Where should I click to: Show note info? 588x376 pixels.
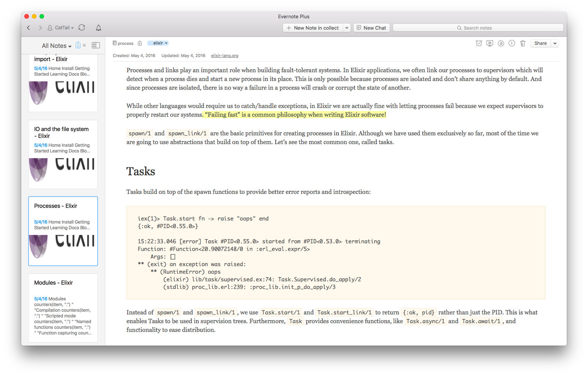[512, 43]
